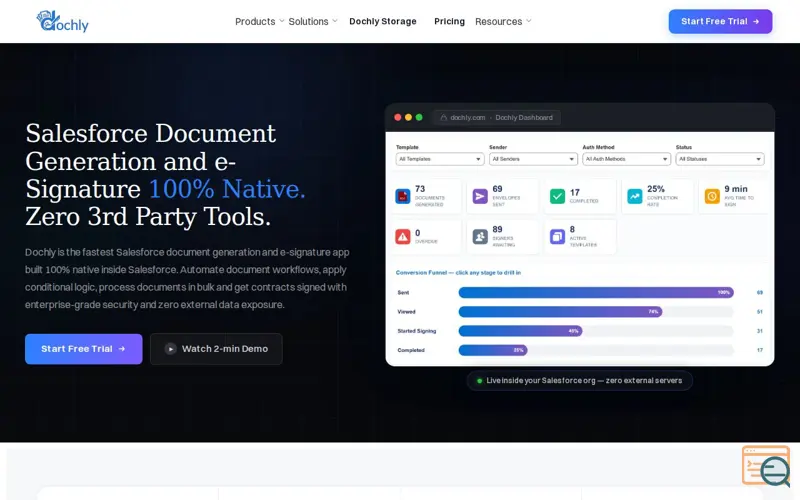Open the All Statuses dropdown
This screenshot has width=800, height=500.
tap(720, 159)
